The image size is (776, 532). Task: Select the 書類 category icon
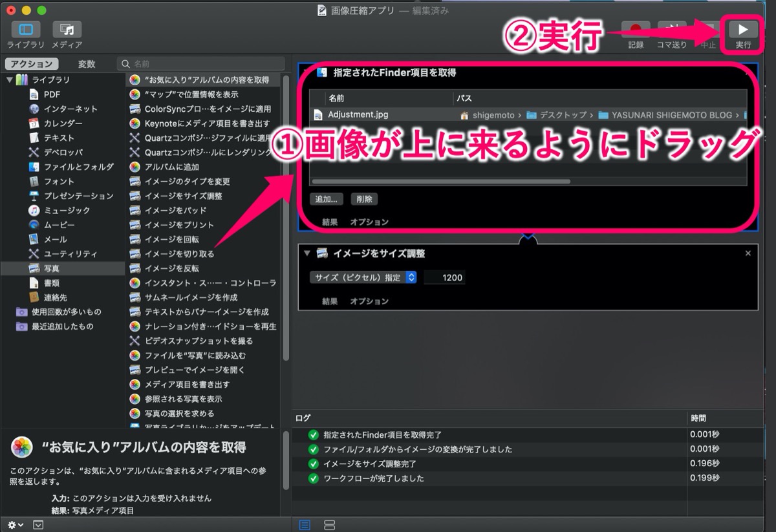34,282
